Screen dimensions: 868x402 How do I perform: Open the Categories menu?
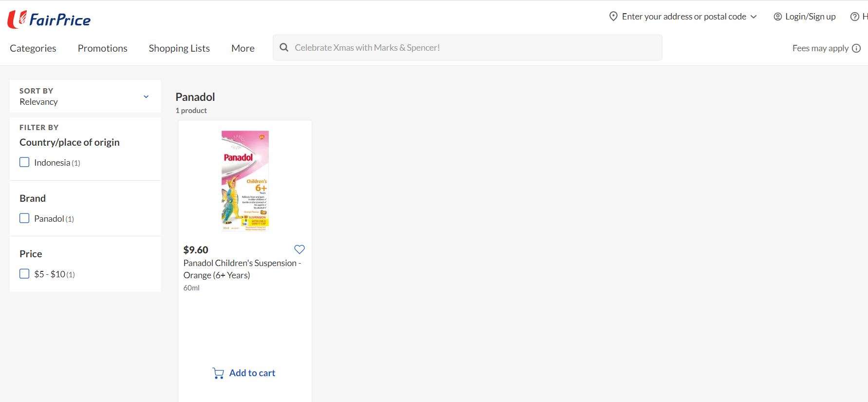(x=33, y=48)
